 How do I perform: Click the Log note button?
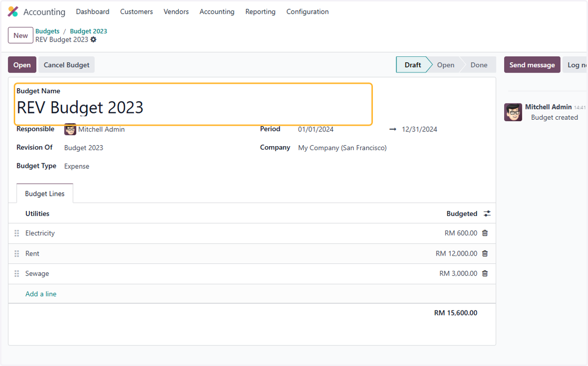[575, 65]
